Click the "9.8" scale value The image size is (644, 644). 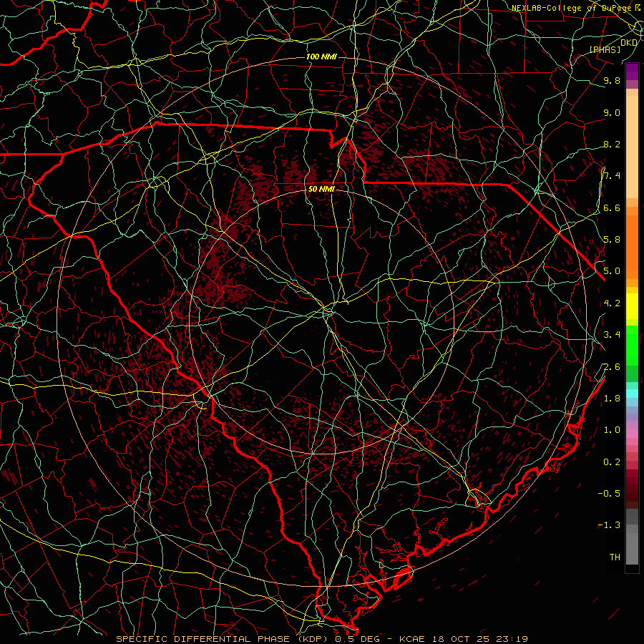(612, 80)
